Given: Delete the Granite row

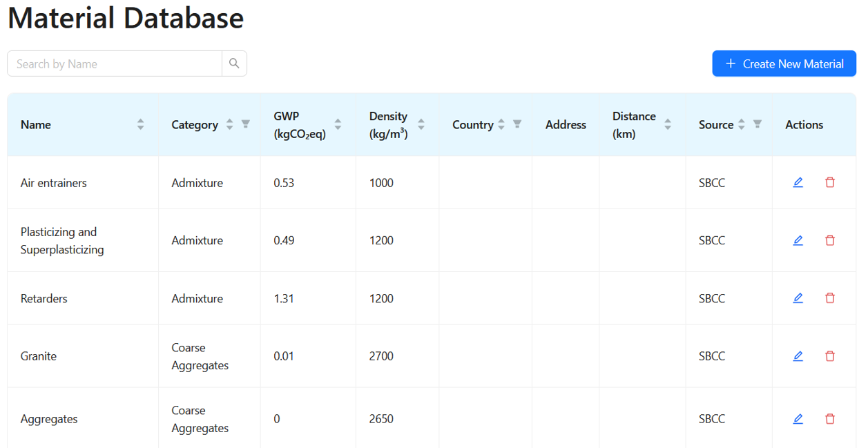Looking at the screenshot, I should click(830, 356).
